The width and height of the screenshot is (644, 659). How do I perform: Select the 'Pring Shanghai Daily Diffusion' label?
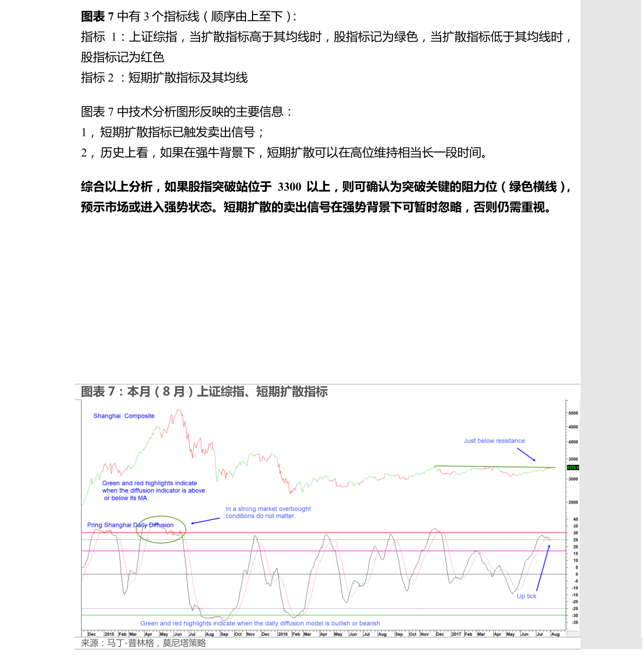click(130, 525)
